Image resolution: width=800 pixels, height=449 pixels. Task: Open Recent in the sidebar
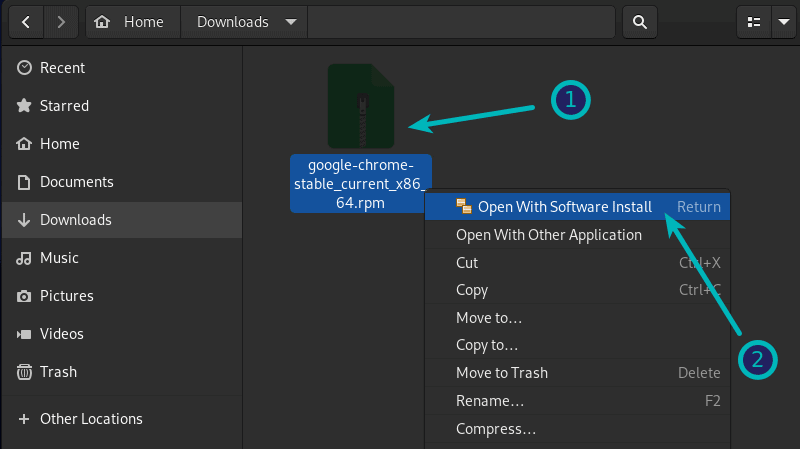coord(62,68)
